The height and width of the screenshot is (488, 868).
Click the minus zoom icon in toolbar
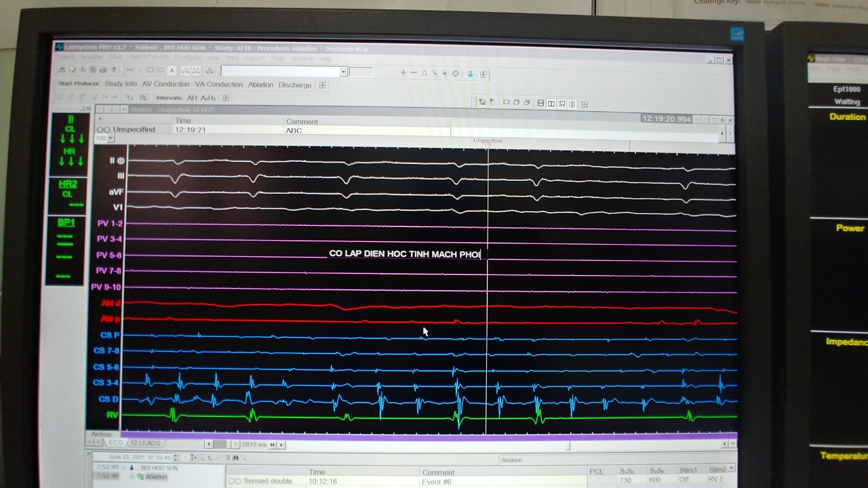[x=414, y=73]
